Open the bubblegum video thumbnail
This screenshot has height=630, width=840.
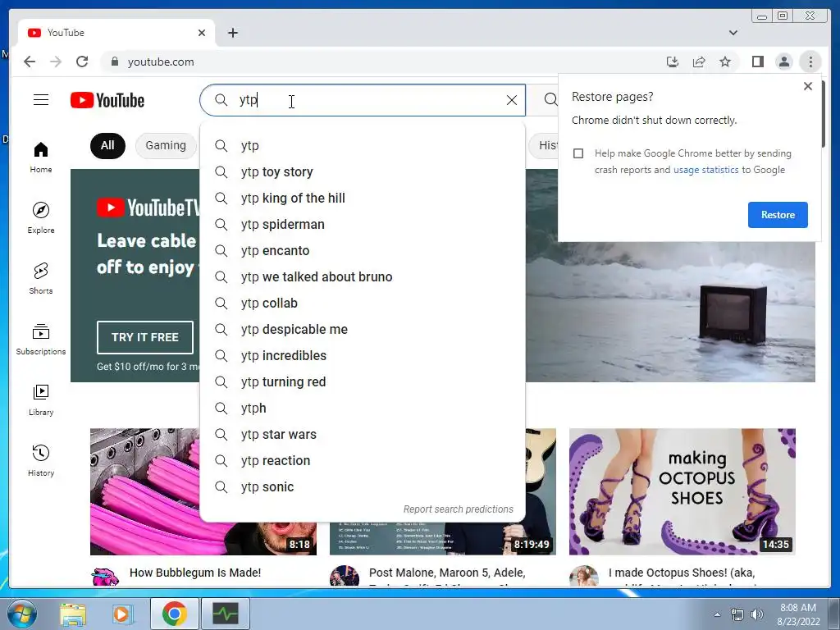144,491
